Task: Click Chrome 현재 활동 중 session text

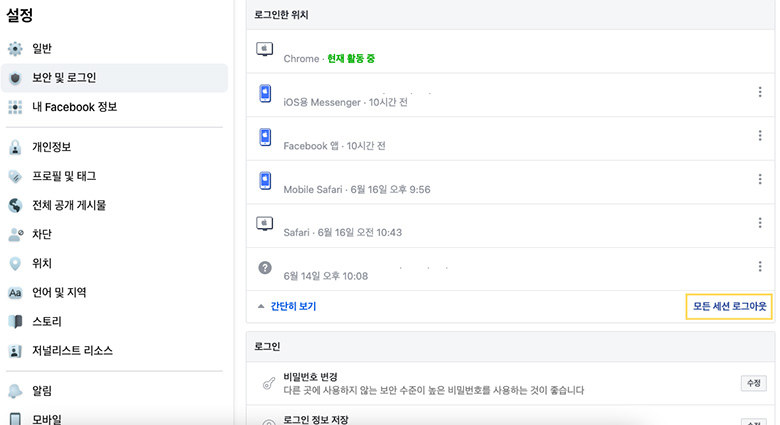Action: coord(329,59)
